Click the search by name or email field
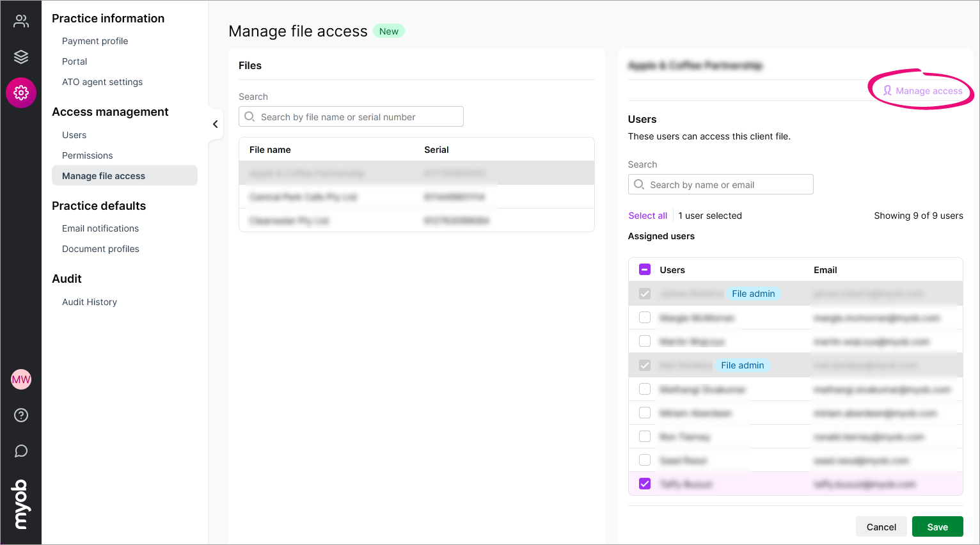 pyautogui.click(x=721, y=184)
